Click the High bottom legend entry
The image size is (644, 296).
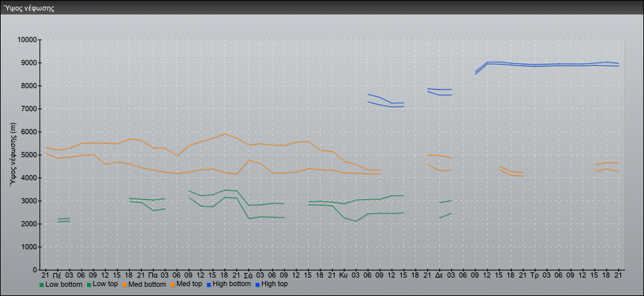[x=228, y=284]
